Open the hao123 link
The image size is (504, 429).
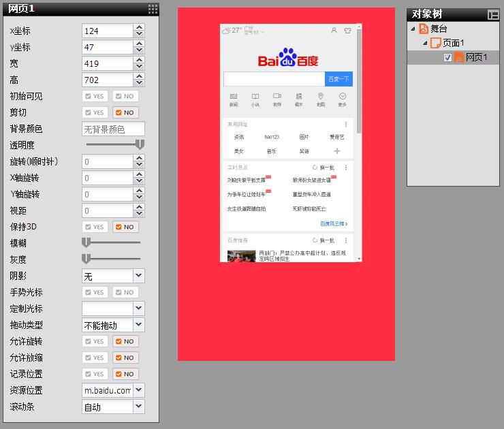tap(272, 137)
